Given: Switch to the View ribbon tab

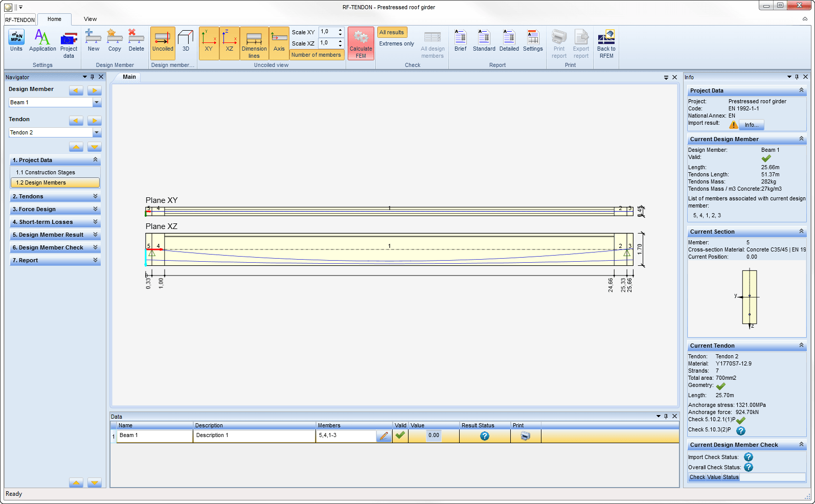Looking at the screenshot, I should (x=90, y=19).
